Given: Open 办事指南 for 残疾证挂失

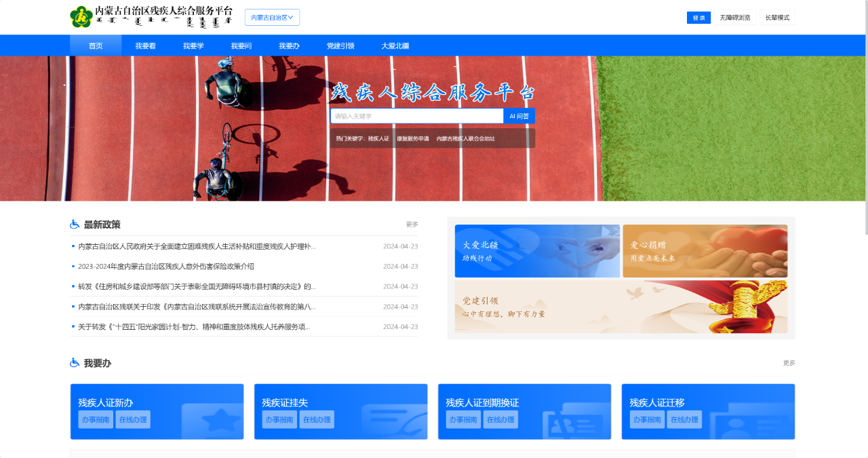Looking at the screenshot, I should pyautogui.click(x=279, y=420).
